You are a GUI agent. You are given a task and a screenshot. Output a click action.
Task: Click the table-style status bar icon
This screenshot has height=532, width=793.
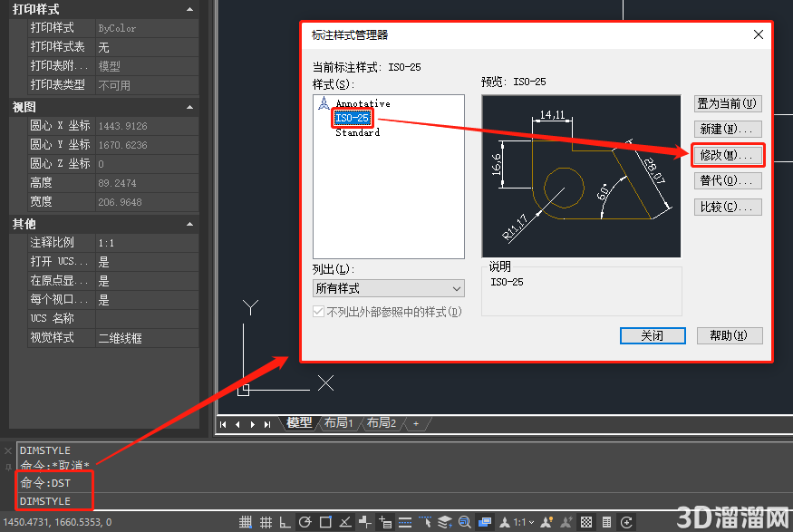[606, 522]
